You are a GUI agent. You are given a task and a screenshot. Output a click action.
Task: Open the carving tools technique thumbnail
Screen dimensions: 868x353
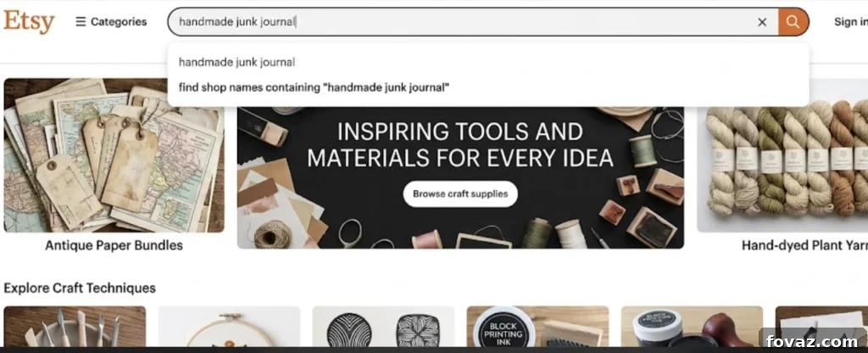[x=75, y=327]
